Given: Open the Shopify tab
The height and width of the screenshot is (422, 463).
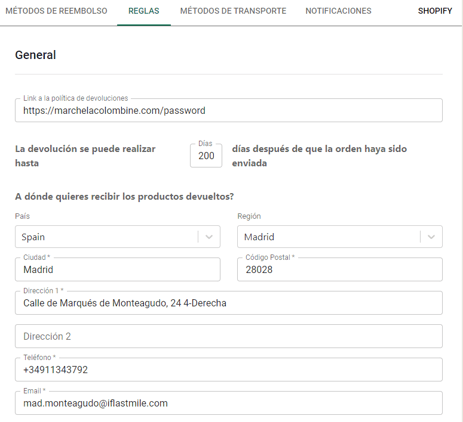Looking at the screenshot, I should tap(435, 11).
